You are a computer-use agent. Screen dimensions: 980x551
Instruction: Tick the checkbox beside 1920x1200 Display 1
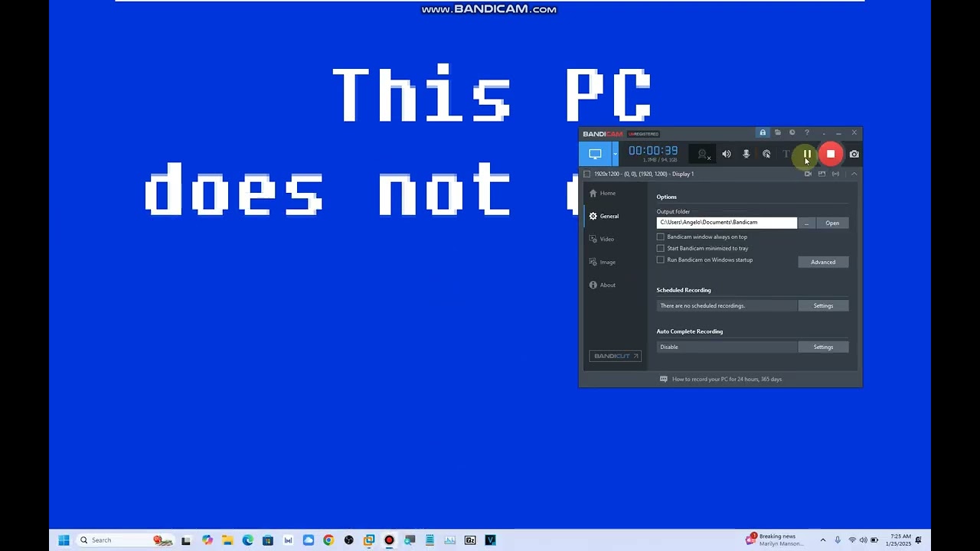(587, 174)
